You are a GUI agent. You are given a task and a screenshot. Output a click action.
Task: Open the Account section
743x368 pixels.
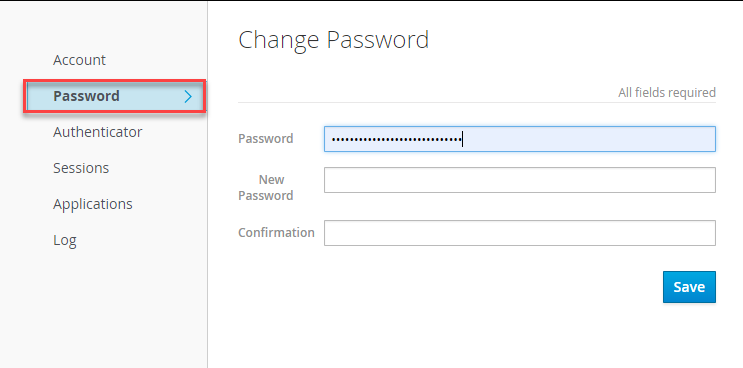pyautogui.click(x=79, y=60)
